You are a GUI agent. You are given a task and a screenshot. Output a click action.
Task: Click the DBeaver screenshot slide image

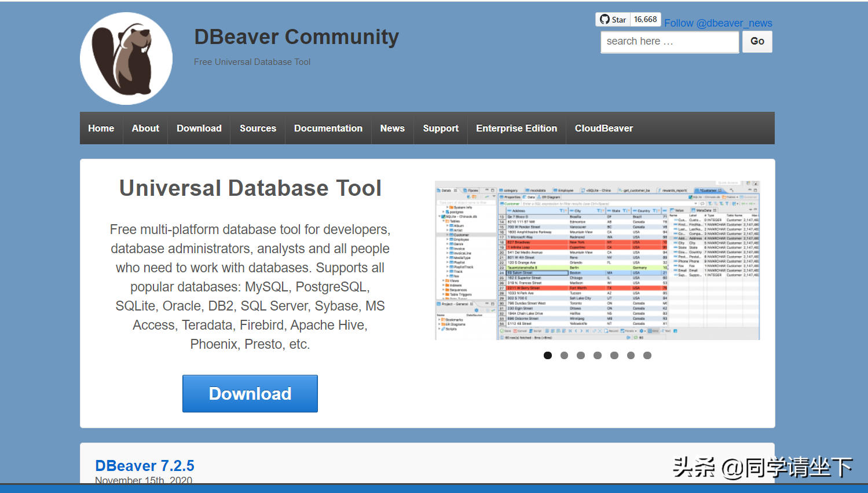coord(597,260)
